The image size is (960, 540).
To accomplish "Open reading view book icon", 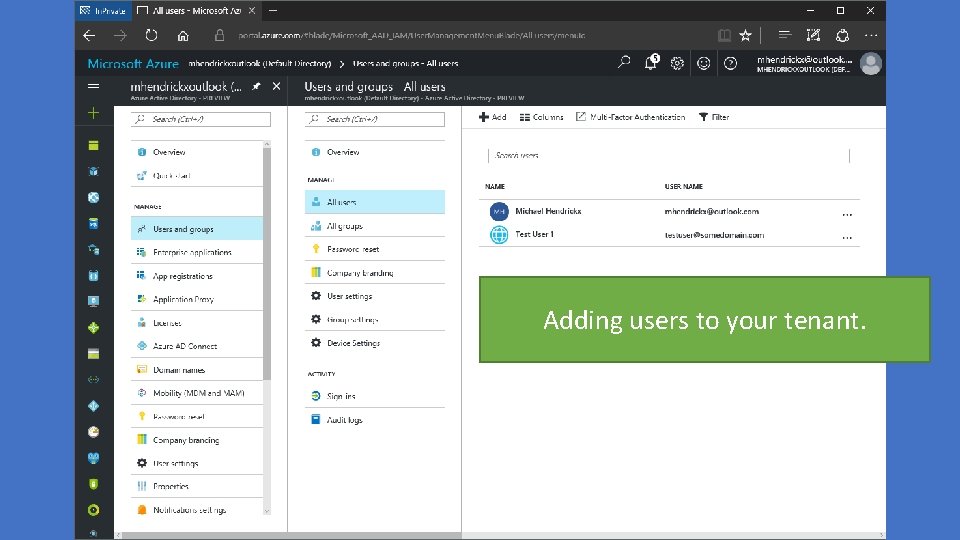I will (x=724, y=36).
